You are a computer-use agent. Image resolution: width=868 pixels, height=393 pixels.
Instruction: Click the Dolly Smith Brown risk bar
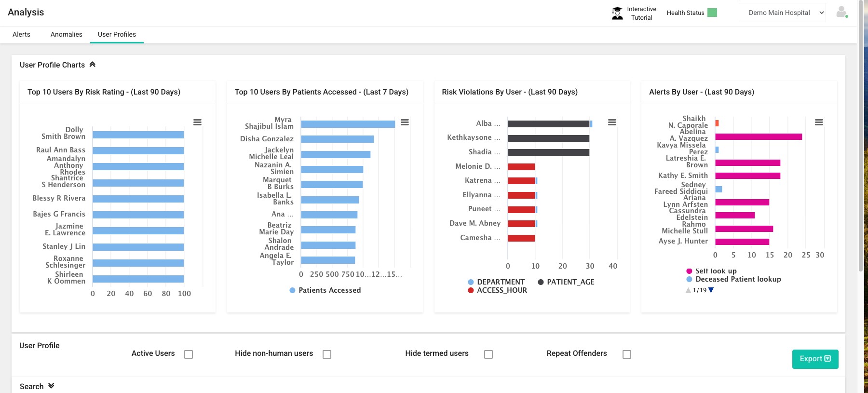[138, 135]
